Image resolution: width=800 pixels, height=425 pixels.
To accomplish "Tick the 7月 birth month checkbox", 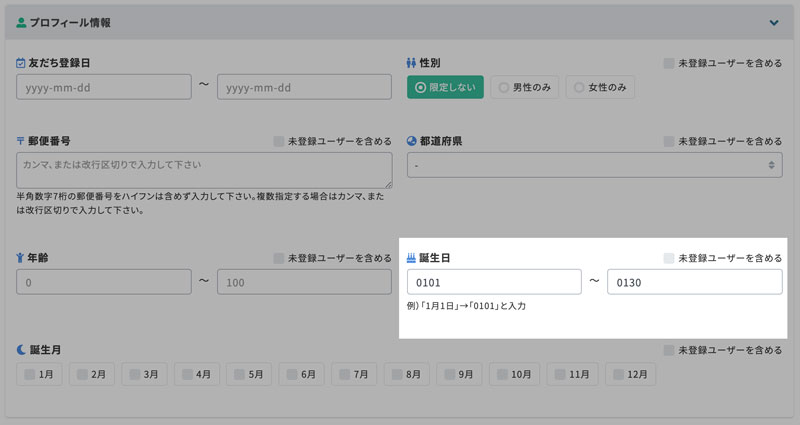I will point(344,374).
